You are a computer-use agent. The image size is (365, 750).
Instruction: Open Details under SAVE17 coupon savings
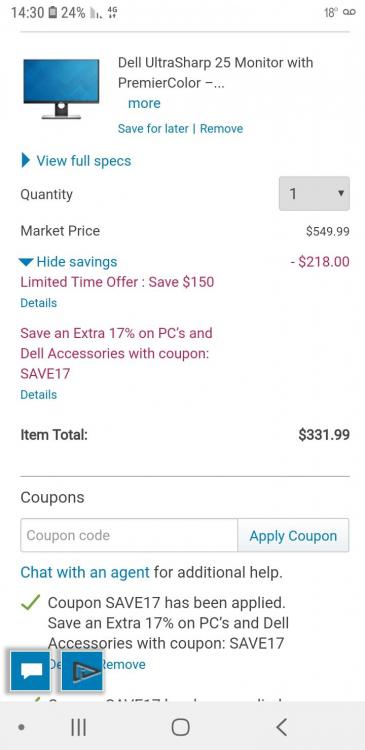point(38,395)
